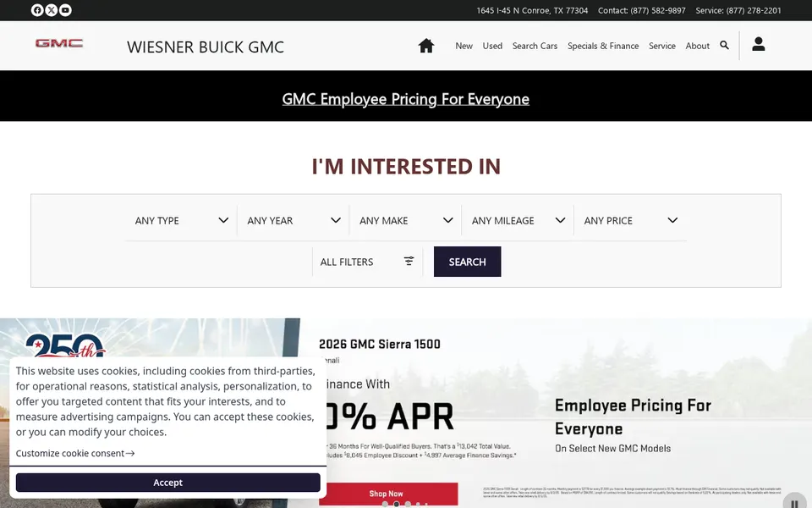The width and height of the screenshot is (812, 508).
Task: Pause the banner slideshow
Action: [x=795, y=503]
